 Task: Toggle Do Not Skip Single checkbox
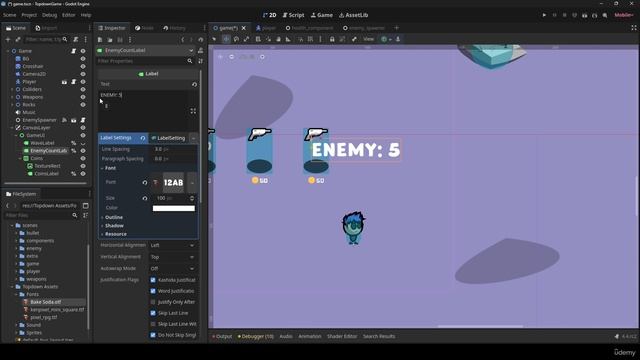coord(153,335)
